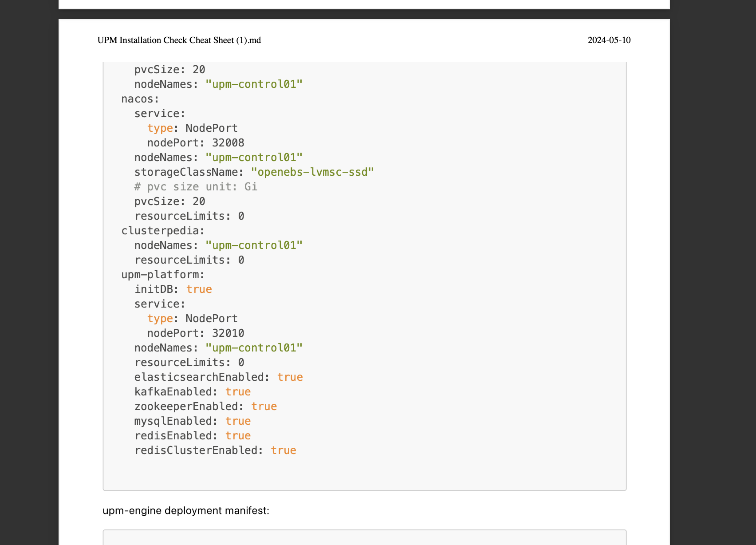Click the 'redisEnabled: true' line
756x545 pixels.
point(193,436)
